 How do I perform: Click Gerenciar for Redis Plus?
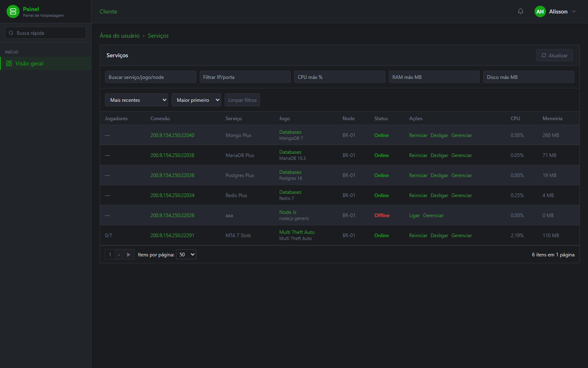(x=461, y=195)
